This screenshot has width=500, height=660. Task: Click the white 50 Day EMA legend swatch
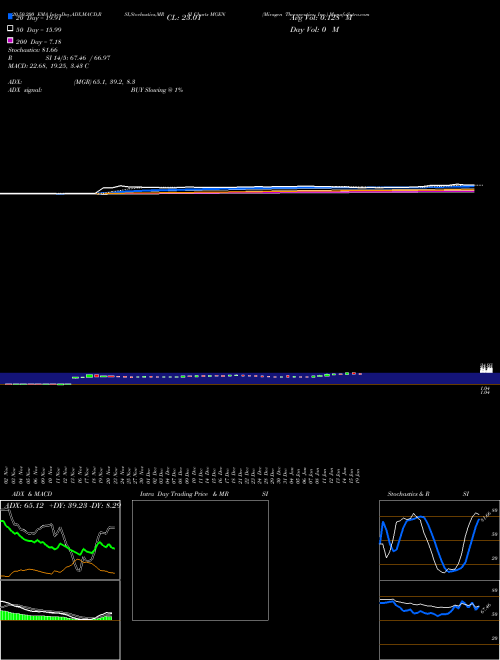11,28
